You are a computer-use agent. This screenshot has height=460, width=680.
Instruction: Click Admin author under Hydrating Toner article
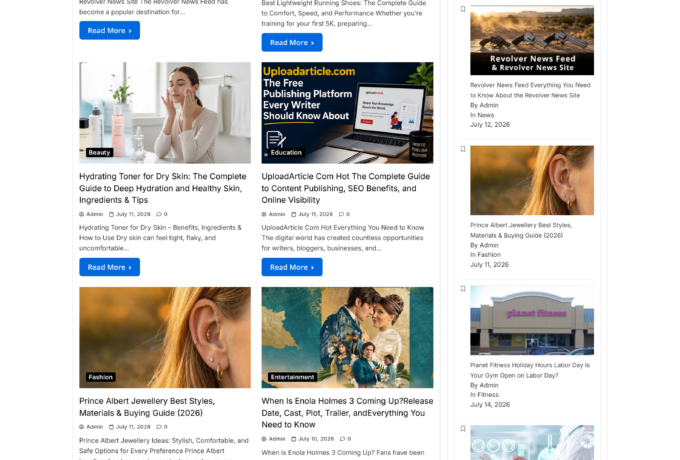click(x=95, y=214)
